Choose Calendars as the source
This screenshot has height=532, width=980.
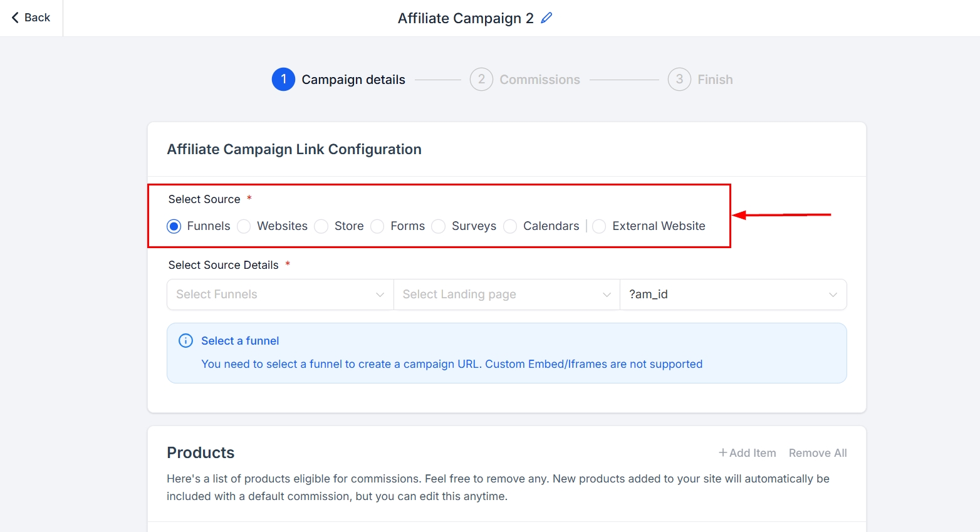click(x=511, y=226)
